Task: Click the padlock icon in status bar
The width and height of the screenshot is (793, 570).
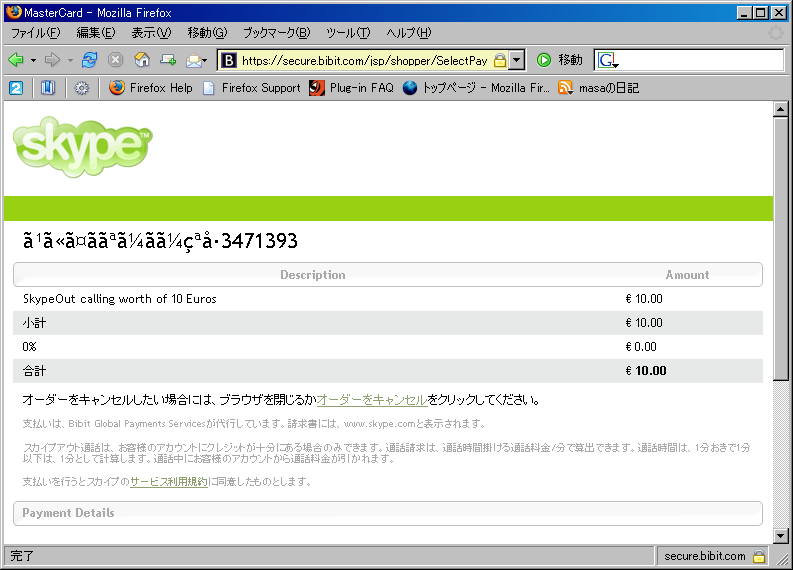Action: [x=759, y=556]
